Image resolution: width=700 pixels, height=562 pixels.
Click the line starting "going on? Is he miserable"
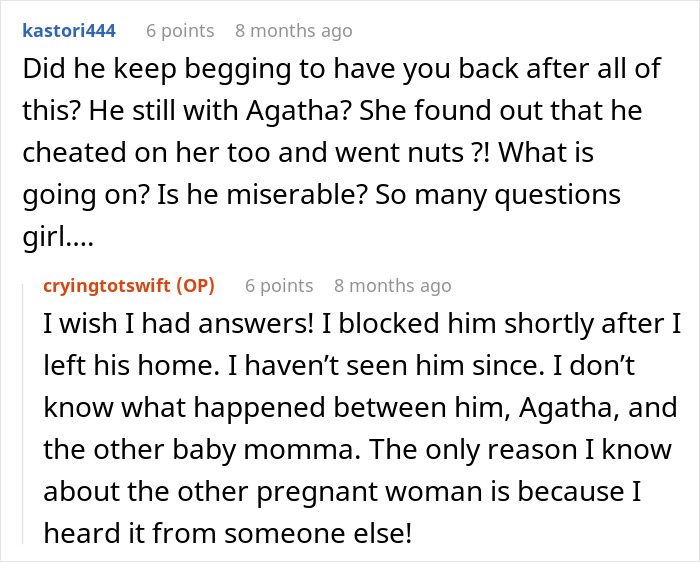320,193
